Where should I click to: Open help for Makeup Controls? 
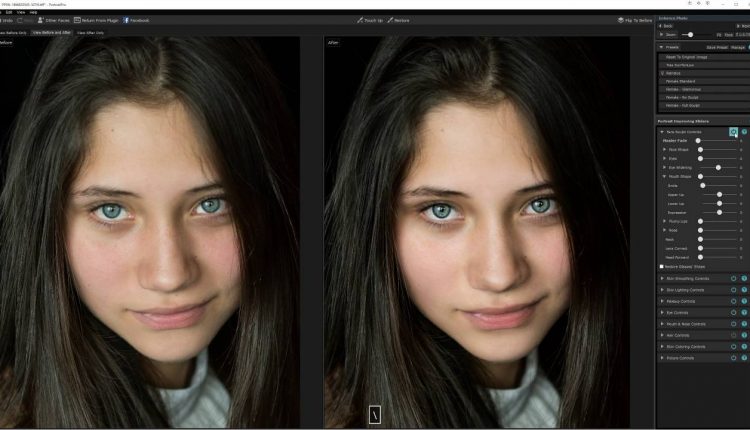point(744,301)
